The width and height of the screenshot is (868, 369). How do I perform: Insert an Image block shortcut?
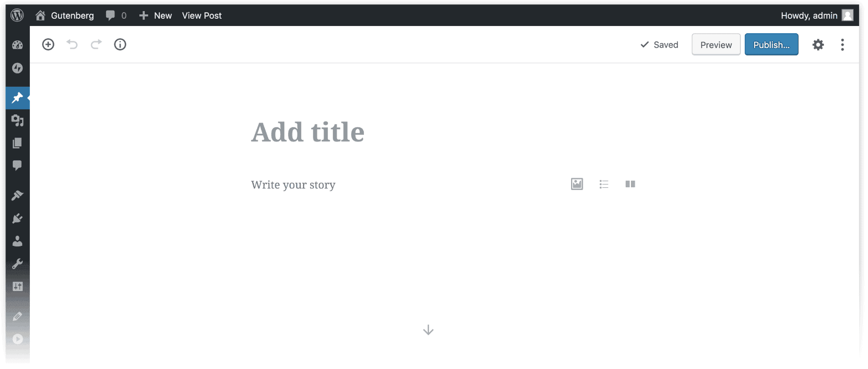pos(577,184)
